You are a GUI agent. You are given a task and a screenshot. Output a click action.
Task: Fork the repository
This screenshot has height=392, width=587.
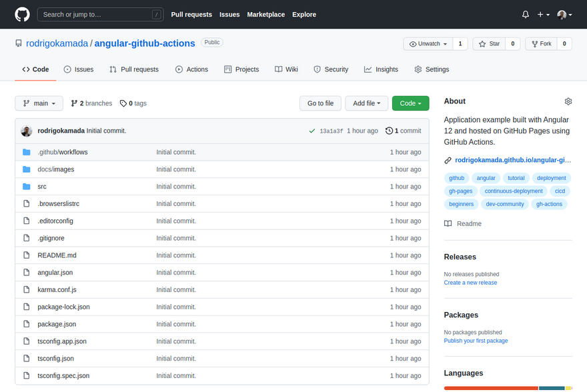click(x=542, y=44)
